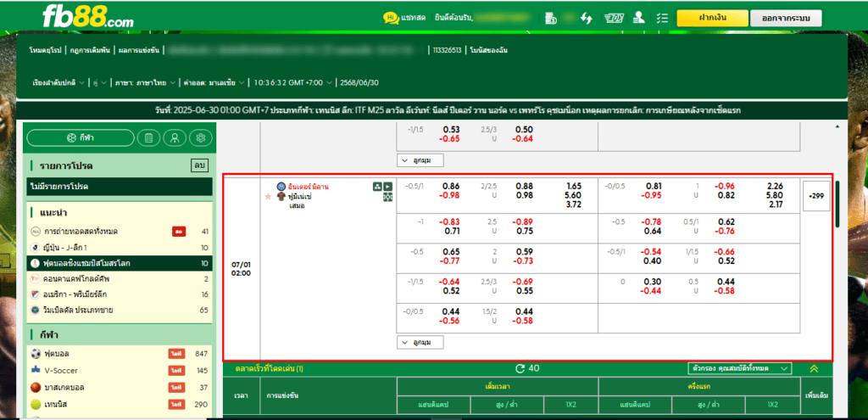Open the sort order dropdown เรียงลำดับปกติ
Viewport: 868px width, 420px height.
[58, 82]
